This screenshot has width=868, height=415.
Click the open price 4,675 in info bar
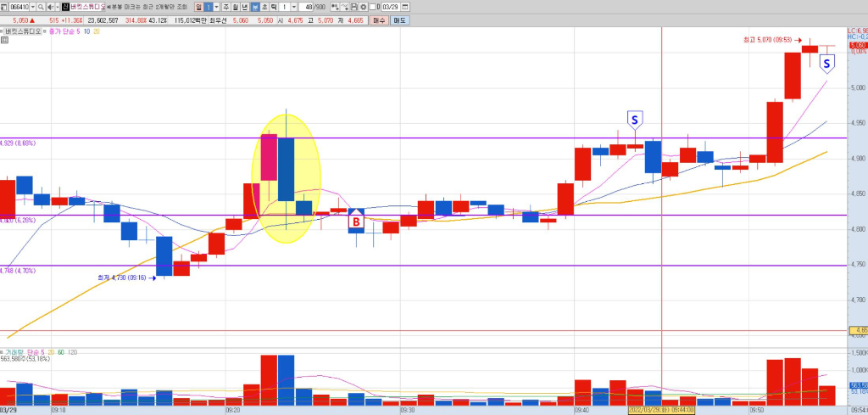(x=295, y=20)
